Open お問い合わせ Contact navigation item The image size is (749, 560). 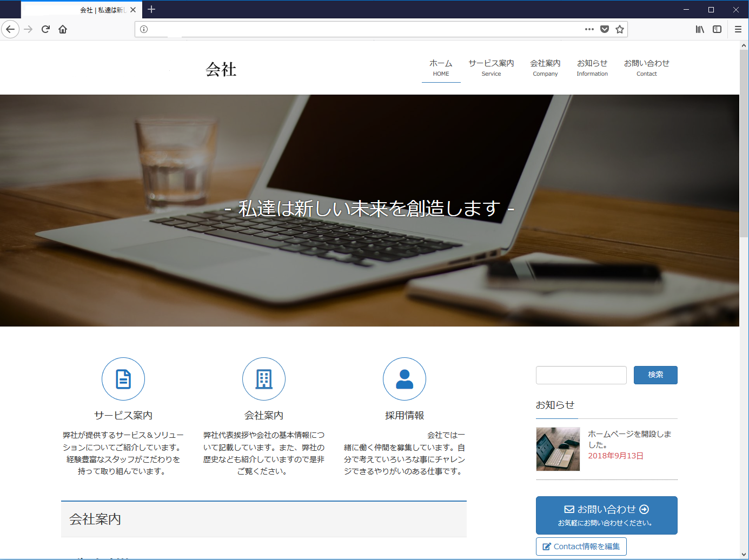tap(646, 68)
